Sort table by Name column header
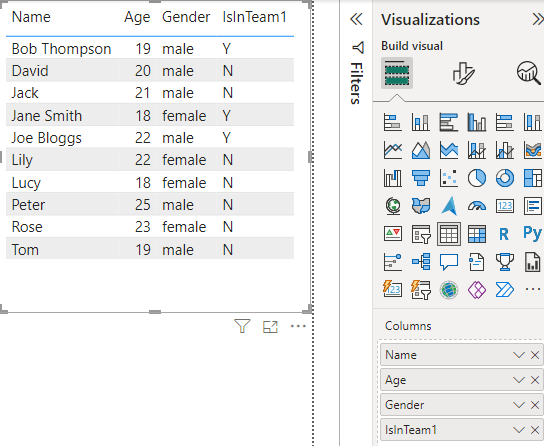Image resolution: width=544 pixels, height=446 pixels. pyautogui.click(x=31, y=17)
